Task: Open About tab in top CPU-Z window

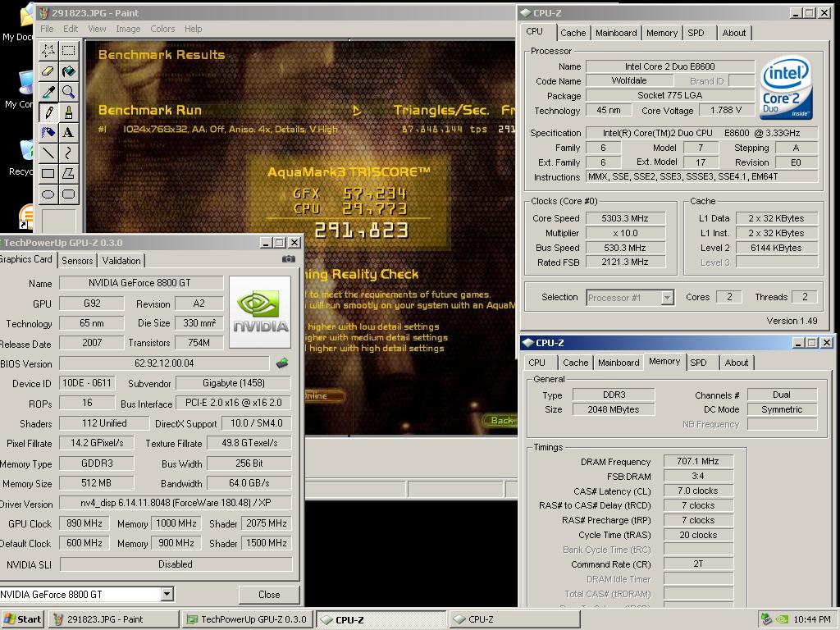Action: pyautogui.click(x=734, y=33)
